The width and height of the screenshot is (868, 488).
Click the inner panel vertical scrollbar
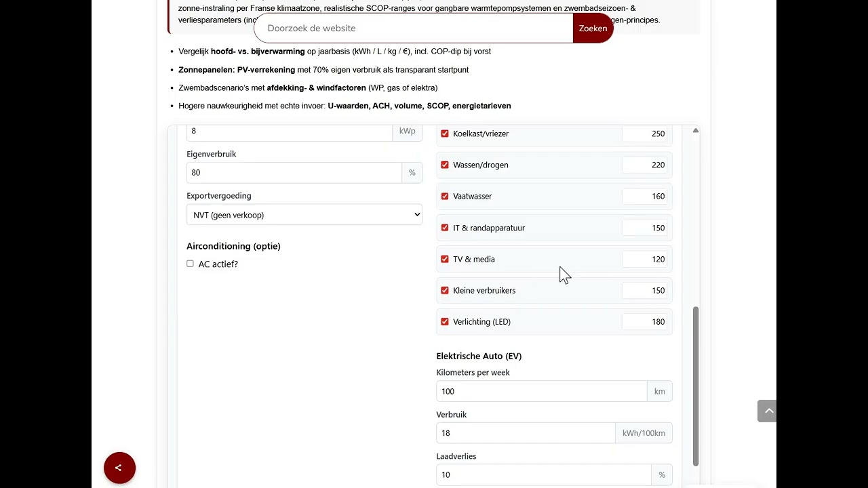[x=695, y=386]
